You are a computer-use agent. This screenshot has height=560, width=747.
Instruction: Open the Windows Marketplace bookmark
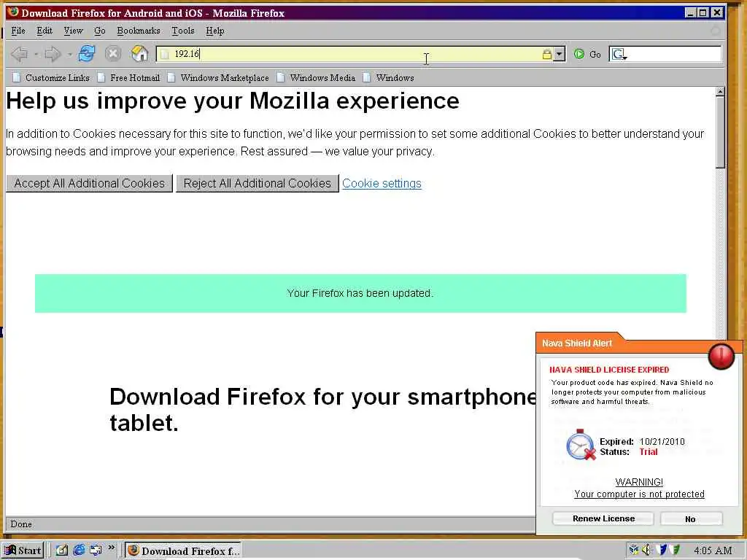pyautogui.click(x=218, y=77)
